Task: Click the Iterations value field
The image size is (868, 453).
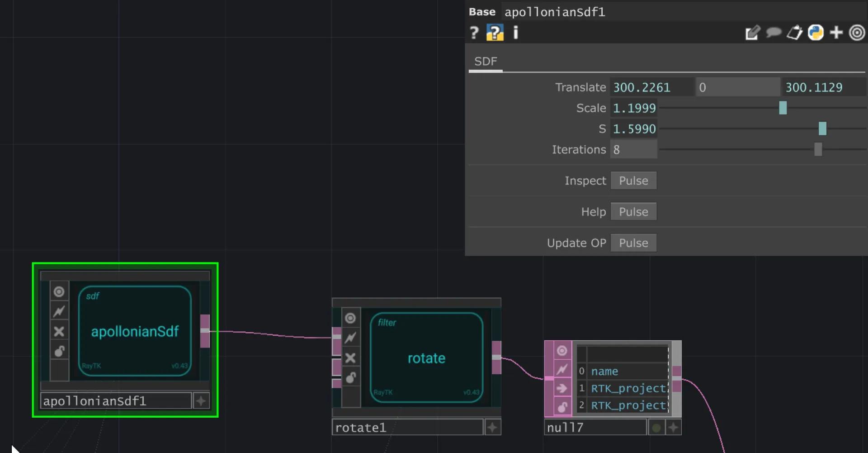Action: click(633, 150)
